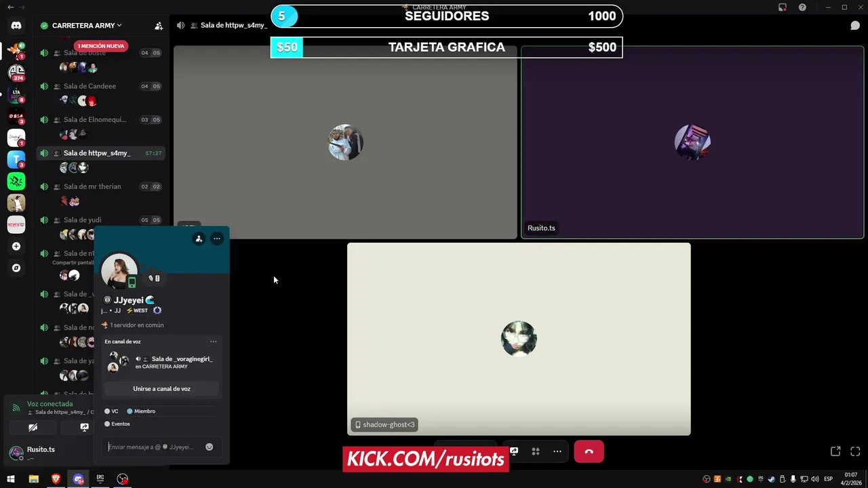Click the 1 MENCIÓN NUEVA pill
The height and width of the screenshot is (488, 868).
click(101, 46)
